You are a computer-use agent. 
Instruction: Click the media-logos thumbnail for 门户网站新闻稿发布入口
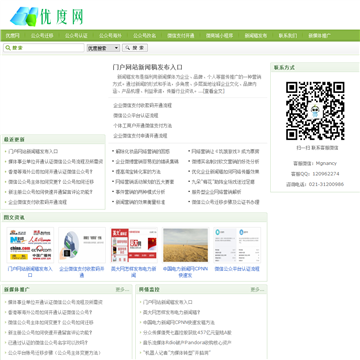(x=30, y=245)
